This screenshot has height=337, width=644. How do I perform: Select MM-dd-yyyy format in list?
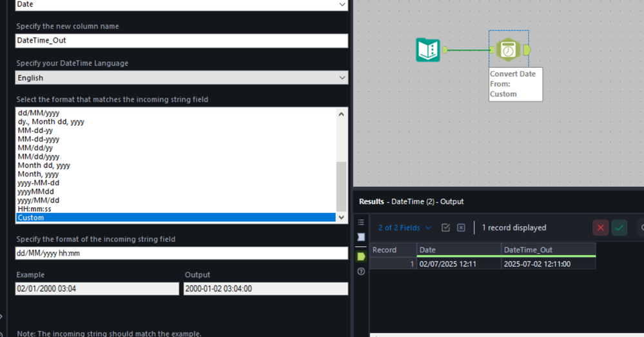(39, 139)
